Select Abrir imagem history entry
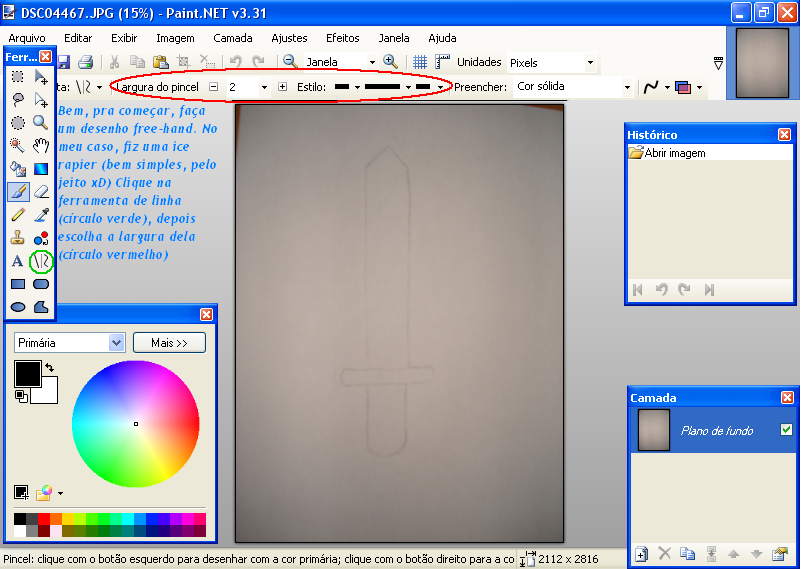 coord(674,153)
